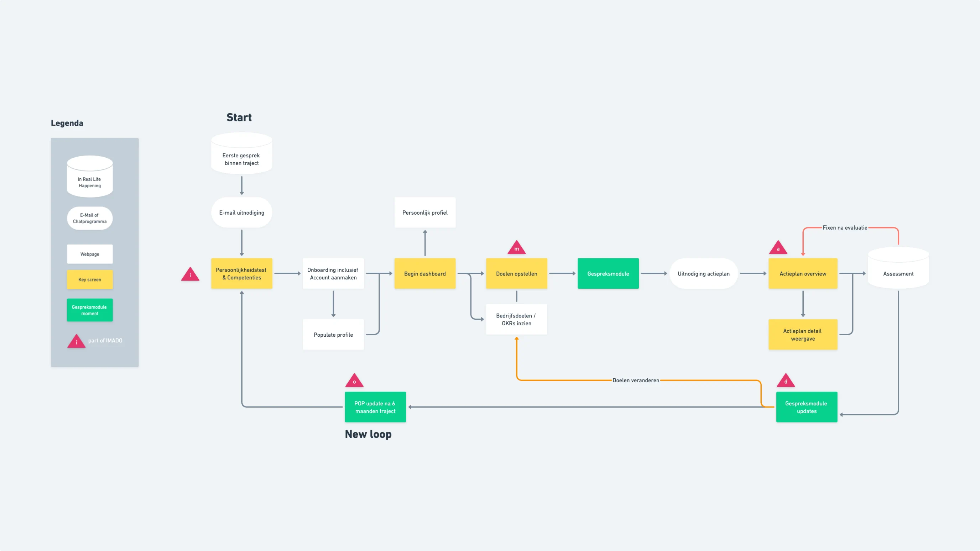Click the 'Start' heading

tap(239, 117)
